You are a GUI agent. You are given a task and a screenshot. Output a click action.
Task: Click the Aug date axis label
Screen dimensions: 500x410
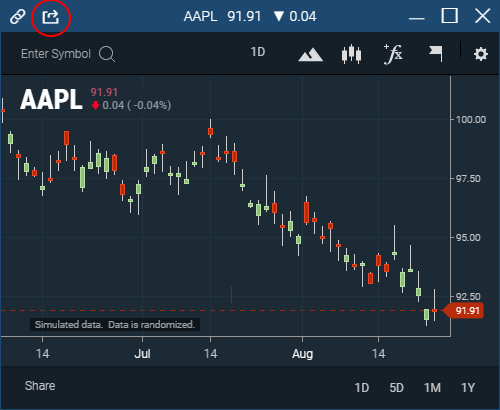[302, 354]
